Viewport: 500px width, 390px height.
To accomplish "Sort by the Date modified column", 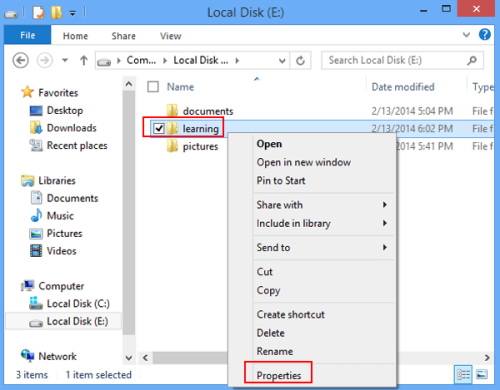I will 403,87.
